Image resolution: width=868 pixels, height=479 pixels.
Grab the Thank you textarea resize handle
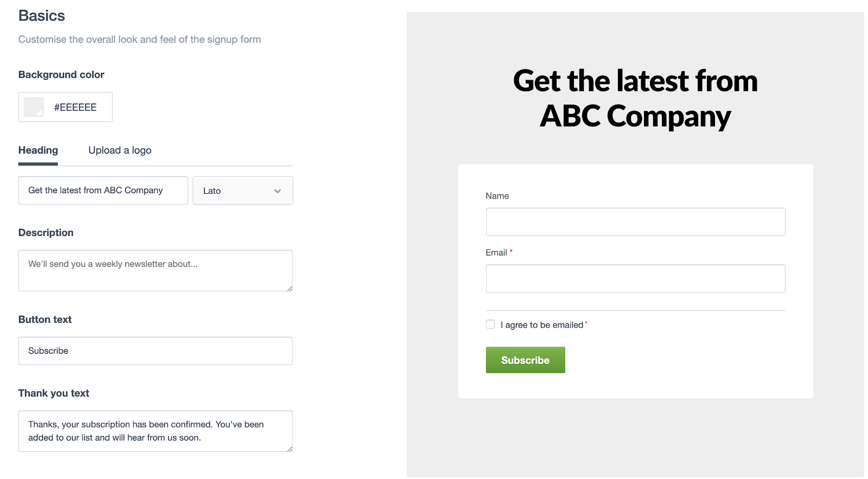290,449
